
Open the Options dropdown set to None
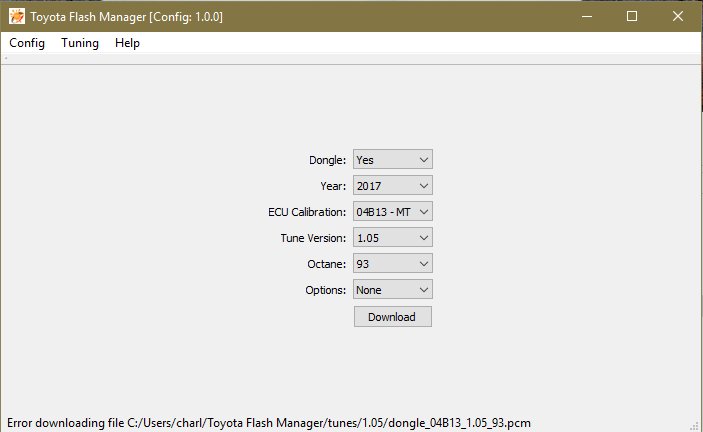(393, 289)
